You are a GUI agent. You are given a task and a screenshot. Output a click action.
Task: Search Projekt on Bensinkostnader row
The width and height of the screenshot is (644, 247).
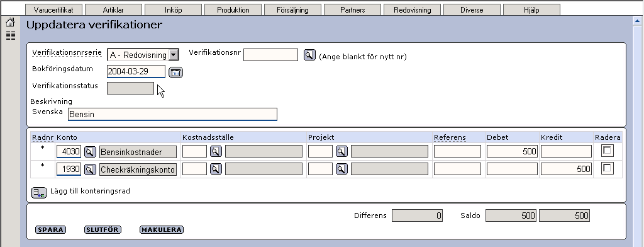[341, 151]
